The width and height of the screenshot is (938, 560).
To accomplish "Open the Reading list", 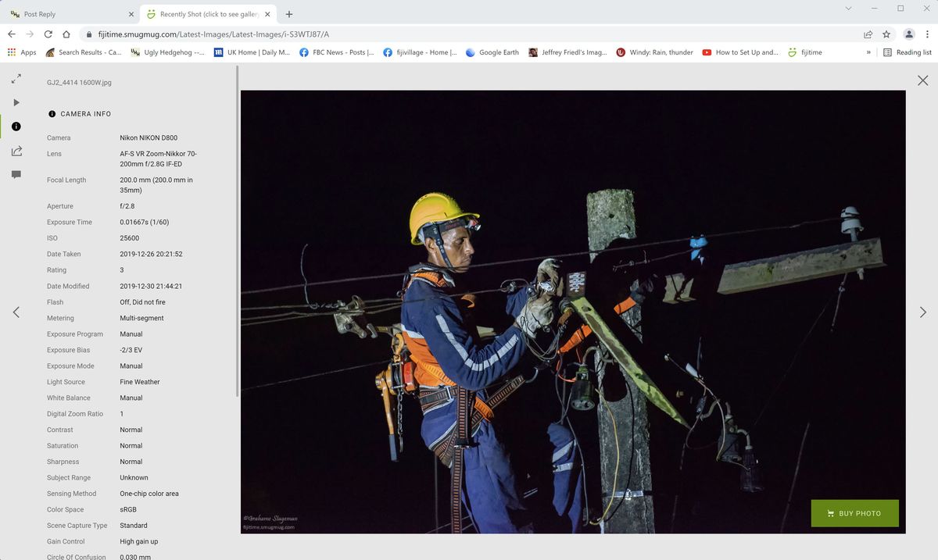I will (x=908, y=52).
